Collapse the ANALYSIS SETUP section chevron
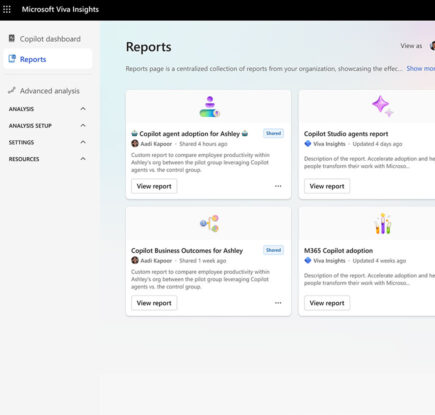 tap(83, 125)
